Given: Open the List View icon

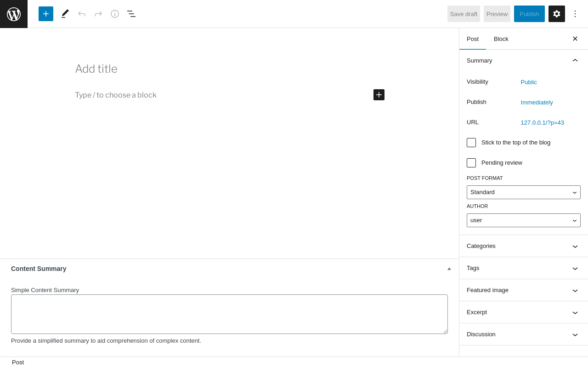Looking at the screenshot, I should pos(131,14).
